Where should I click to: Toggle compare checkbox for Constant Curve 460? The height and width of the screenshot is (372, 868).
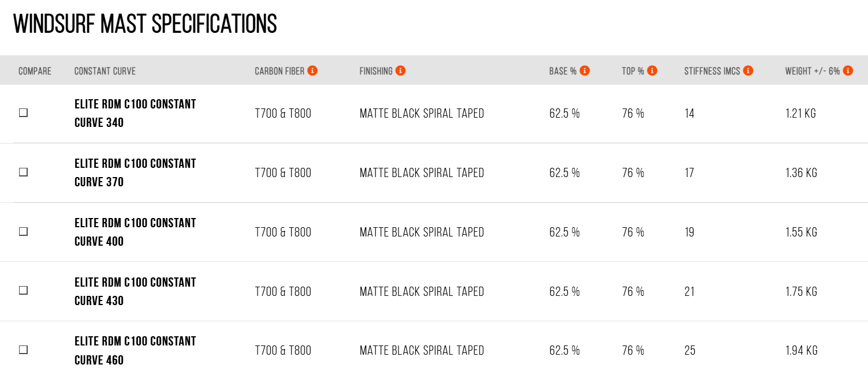coord(23,350)
